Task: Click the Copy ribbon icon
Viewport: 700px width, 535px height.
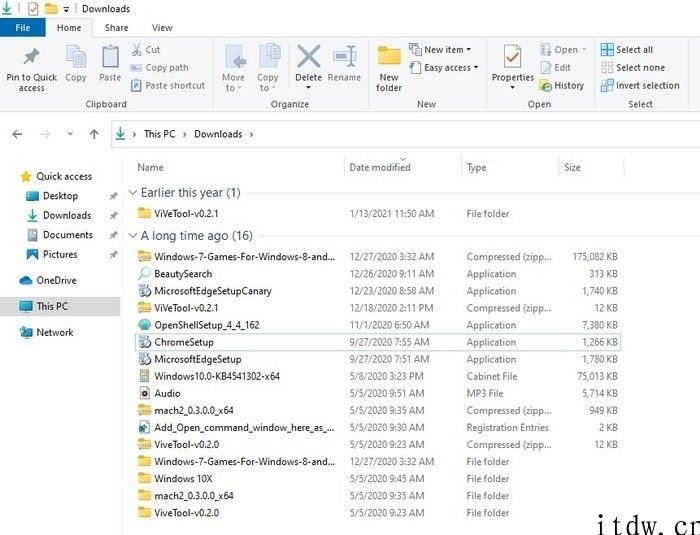Action: pos(76,58)
